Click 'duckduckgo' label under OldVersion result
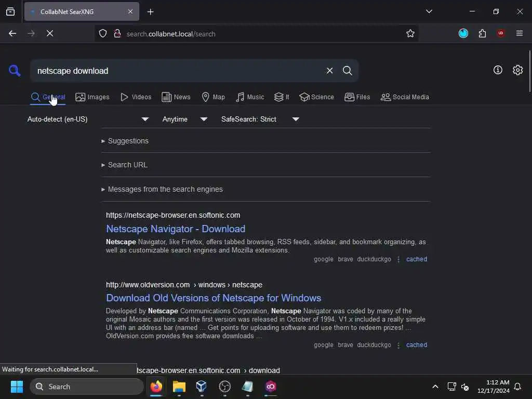Screen dimensions: 532x399 click(374, 345)
